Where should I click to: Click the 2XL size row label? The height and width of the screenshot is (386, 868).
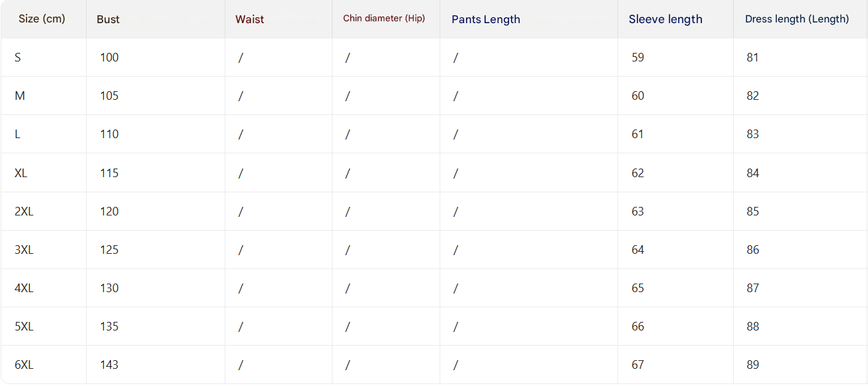24,212
